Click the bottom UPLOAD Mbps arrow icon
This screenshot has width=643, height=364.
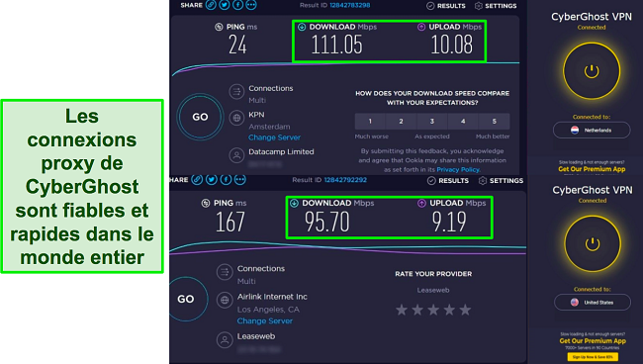(x=421, y=203)
